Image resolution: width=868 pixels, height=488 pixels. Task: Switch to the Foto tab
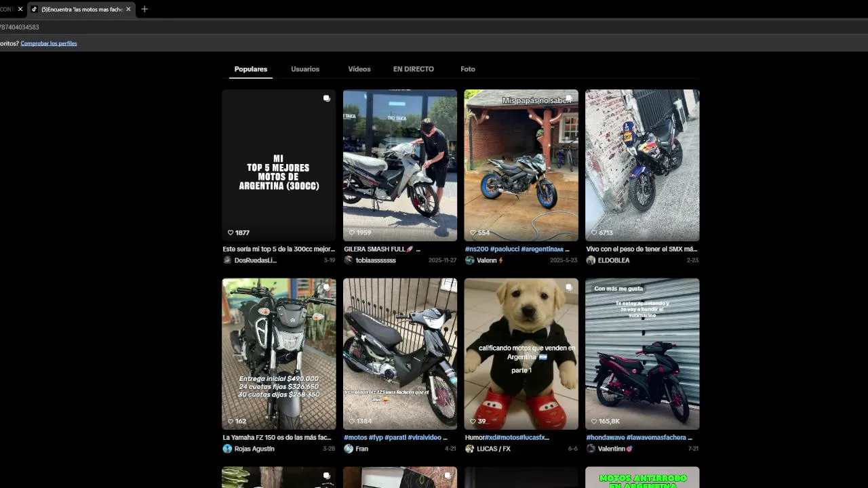(x=468, y=69)
